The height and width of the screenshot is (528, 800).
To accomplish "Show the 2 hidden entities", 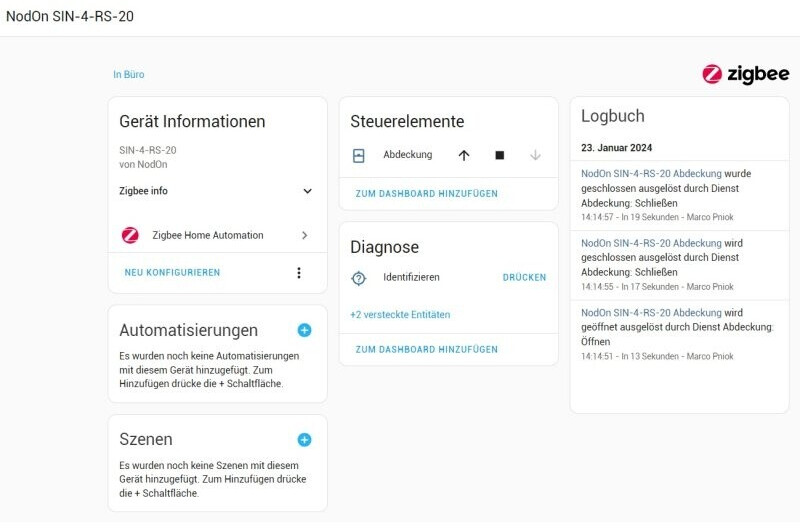I will click(x=400, y=314).
